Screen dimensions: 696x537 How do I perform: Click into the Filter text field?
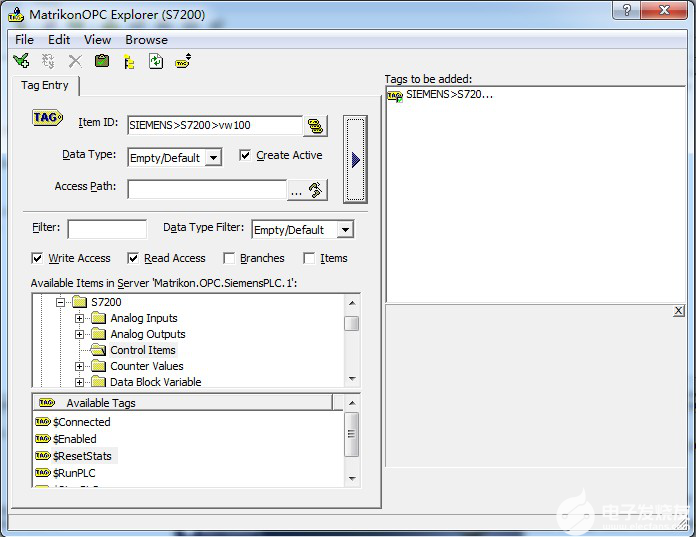click(107, 229)
